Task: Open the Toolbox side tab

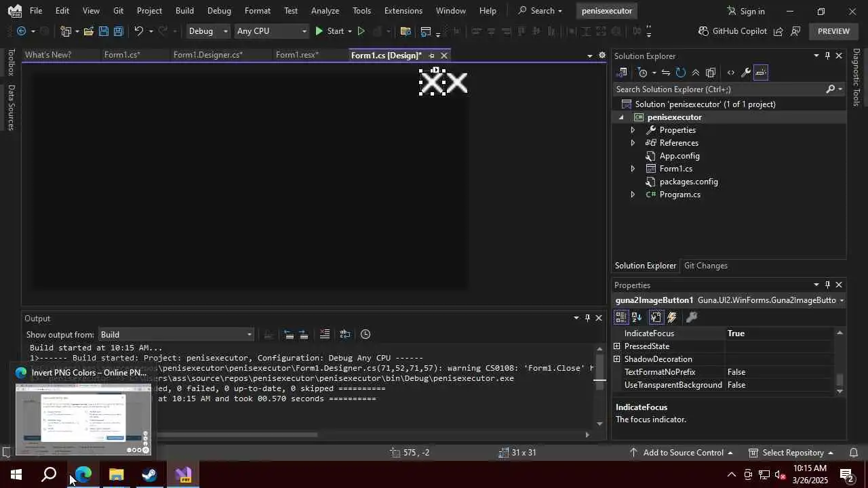Action: pyautogui.click(x=11, y=62)
